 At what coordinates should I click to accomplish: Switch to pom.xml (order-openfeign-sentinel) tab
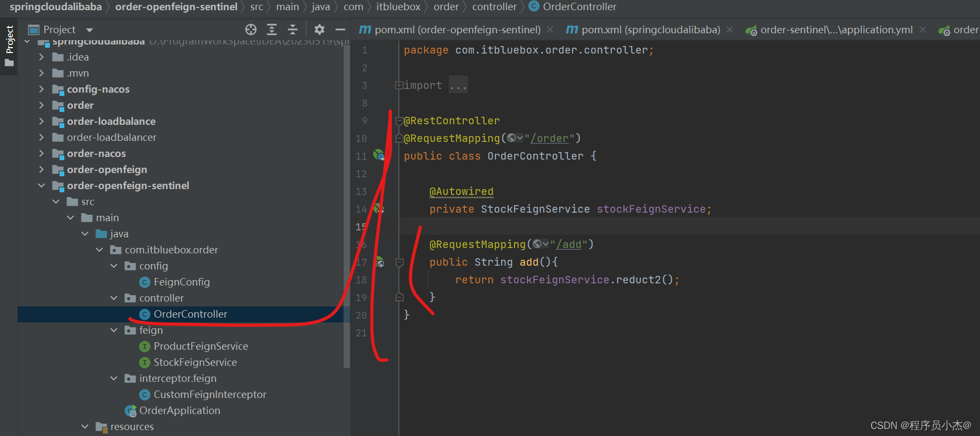(x=457, y=30)
